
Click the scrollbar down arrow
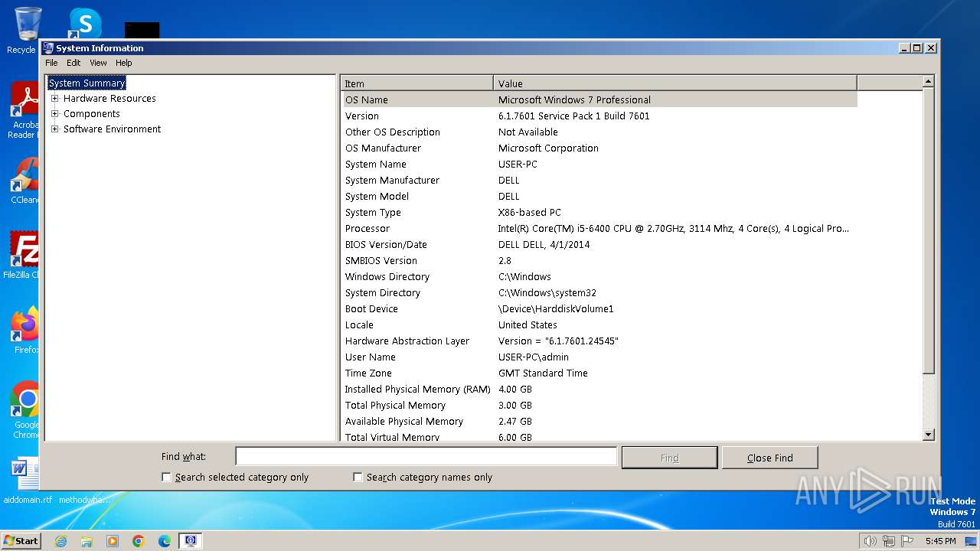coord(929,435)
